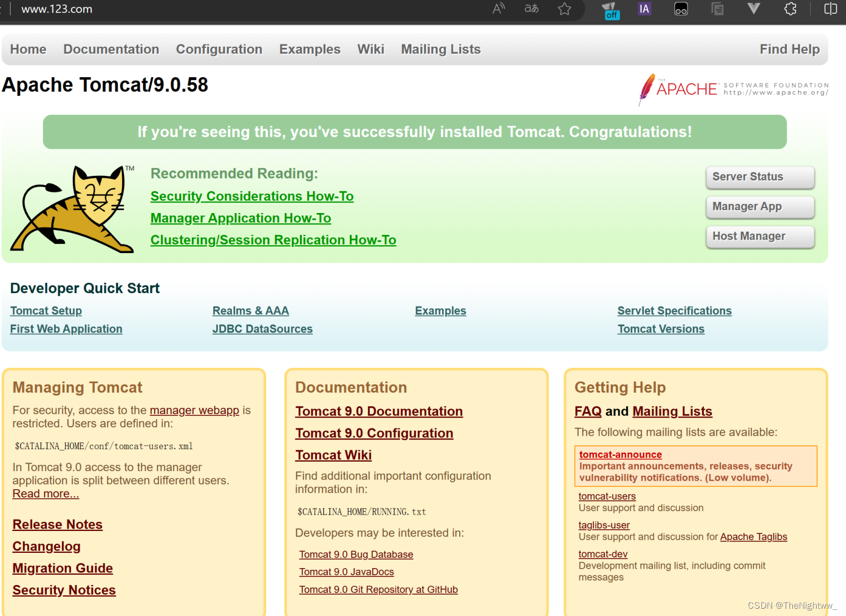The image size is (846, 616).
Task: Open Tomcat 9.0 JavaDocs link
Action: pyautogui.click(x=346, y=572)
